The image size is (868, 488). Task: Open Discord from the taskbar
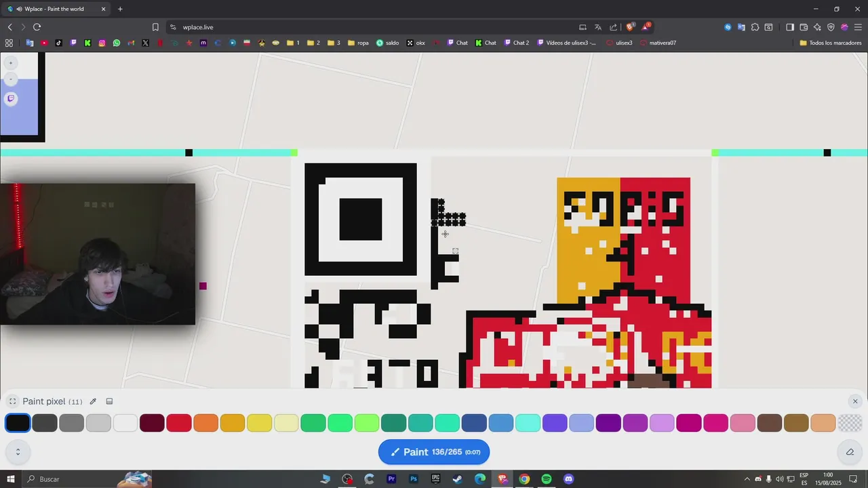point(569,479)
